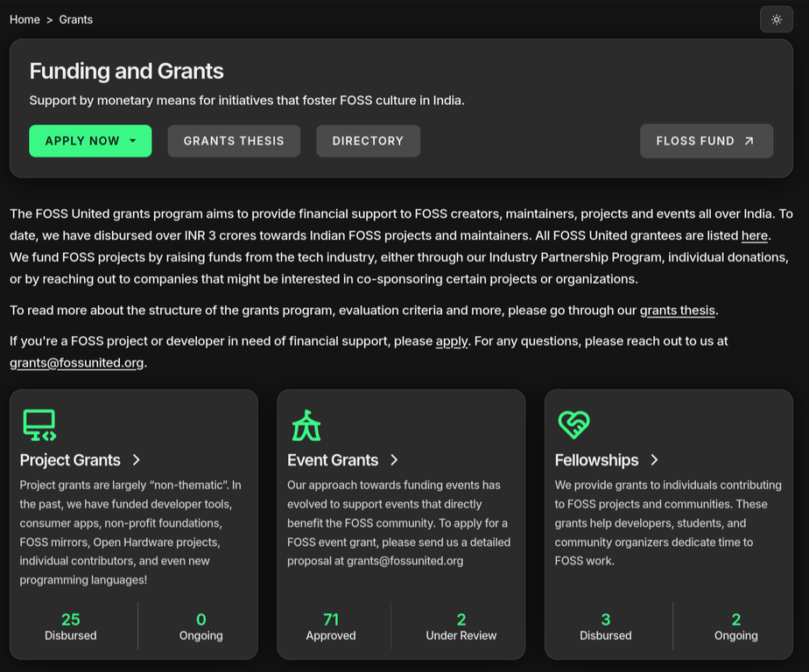
Task: Open the APPLY NOW dropdown
Action: click(x=90, y=140)
